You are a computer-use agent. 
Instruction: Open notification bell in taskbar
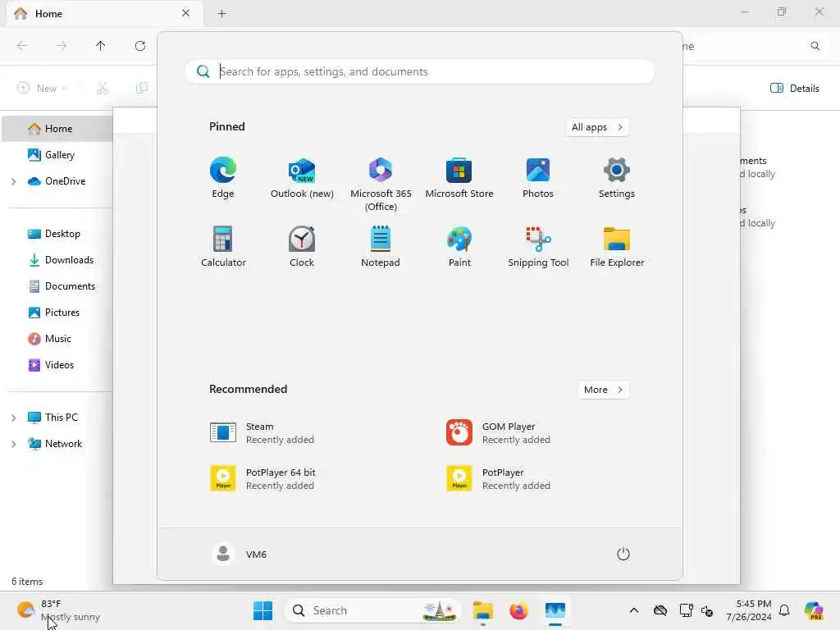784,610
